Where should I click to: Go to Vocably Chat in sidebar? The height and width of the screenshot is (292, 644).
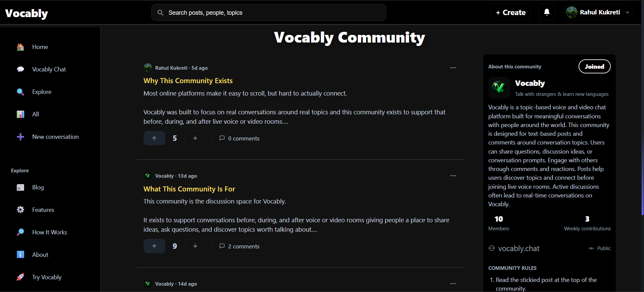(x=49, y=69)
